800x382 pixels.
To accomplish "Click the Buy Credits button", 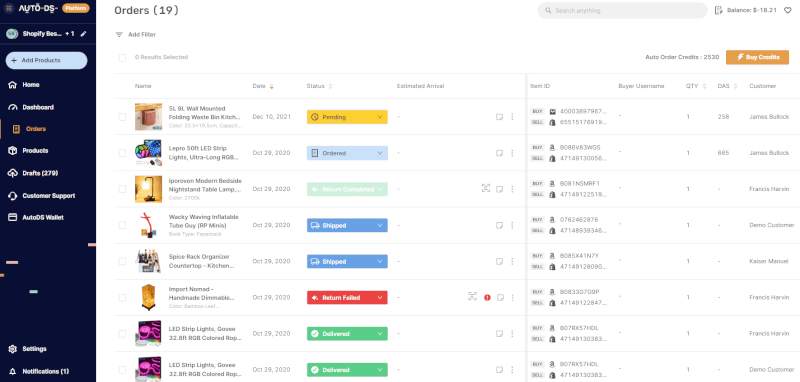I will tap(757, 57).
